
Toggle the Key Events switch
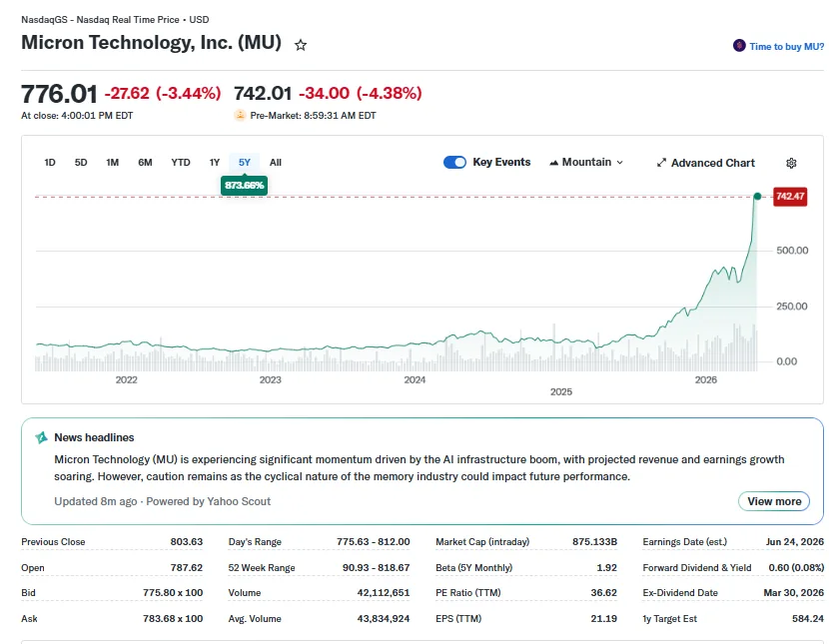454,162
